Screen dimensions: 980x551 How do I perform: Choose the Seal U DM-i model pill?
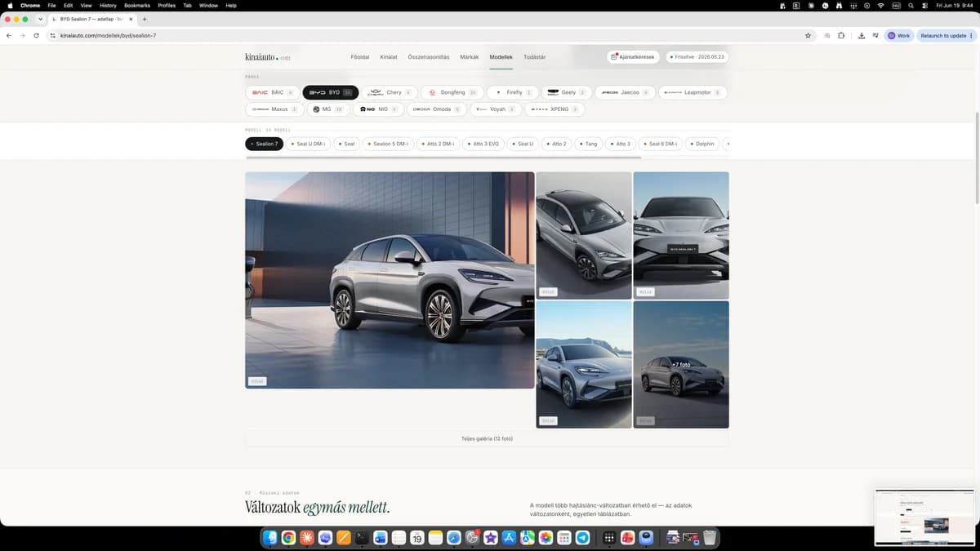click(308, 144)
